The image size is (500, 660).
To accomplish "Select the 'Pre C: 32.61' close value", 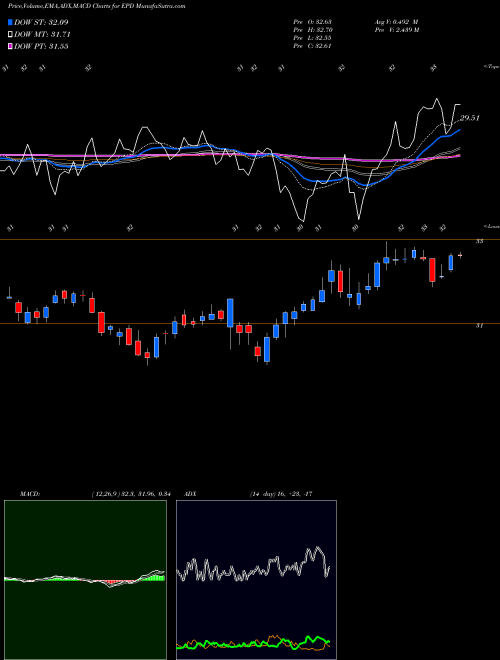I will pos(312,46).
